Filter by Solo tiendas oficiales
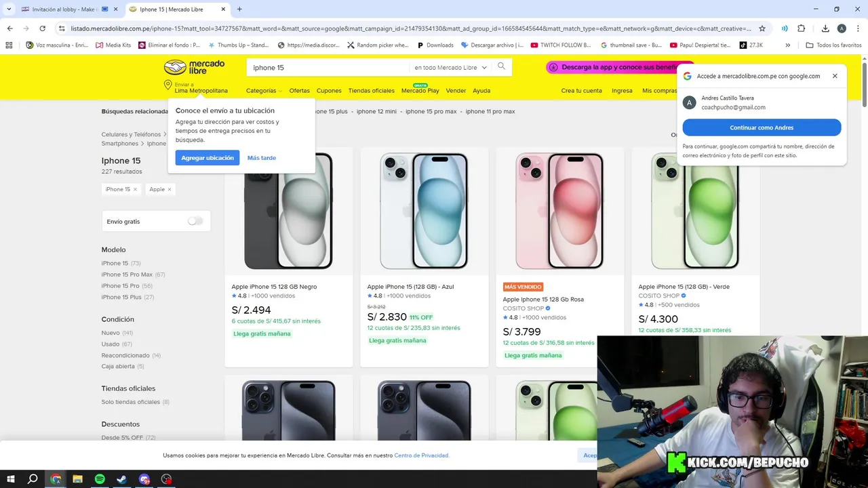The width and height of the screenshot is (868, 488). tap(131, 402)
